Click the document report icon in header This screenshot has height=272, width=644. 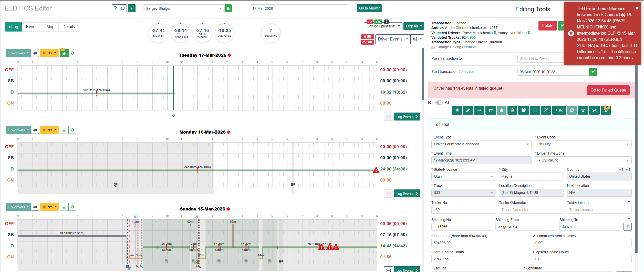click(x=116, y=8)
